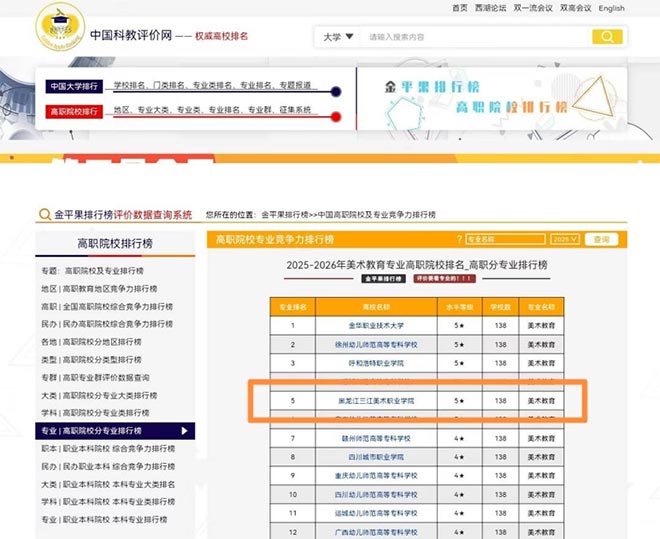Image resolution: width=660 pixels, height=539 pixels.
Task: Click the magnifier icon beside 金平果排行榜 heading
Action: (44, 215)
